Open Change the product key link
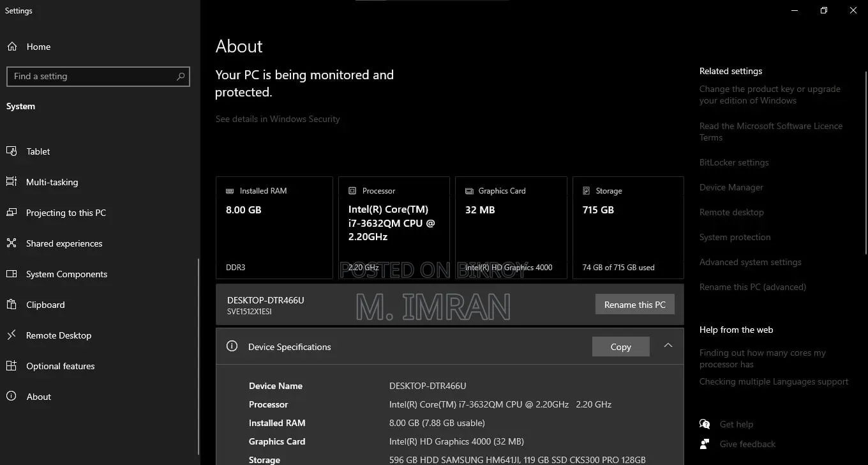 (770, 95)
